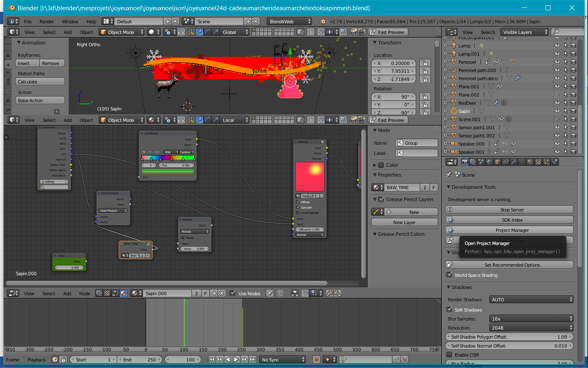
Task: Open the Playback menu in timeline
Action: pyautogui.click(x=37, y=359)
